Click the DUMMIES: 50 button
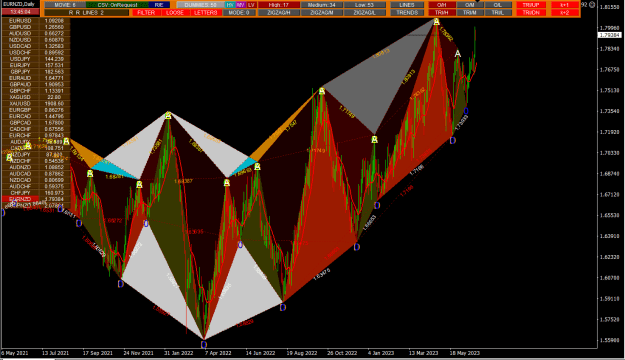The image size is (625, 360). click(x=200, y=5)
